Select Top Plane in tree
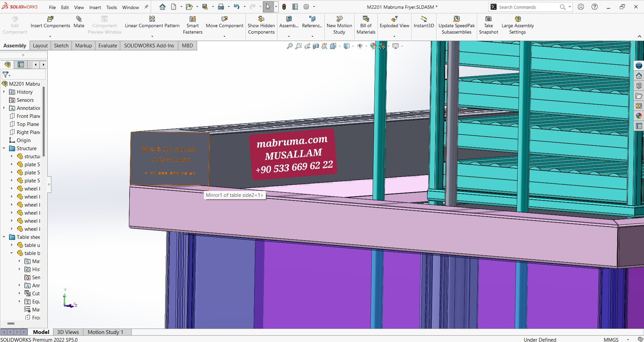Screen dimensions: 644x342 [28, 124]
